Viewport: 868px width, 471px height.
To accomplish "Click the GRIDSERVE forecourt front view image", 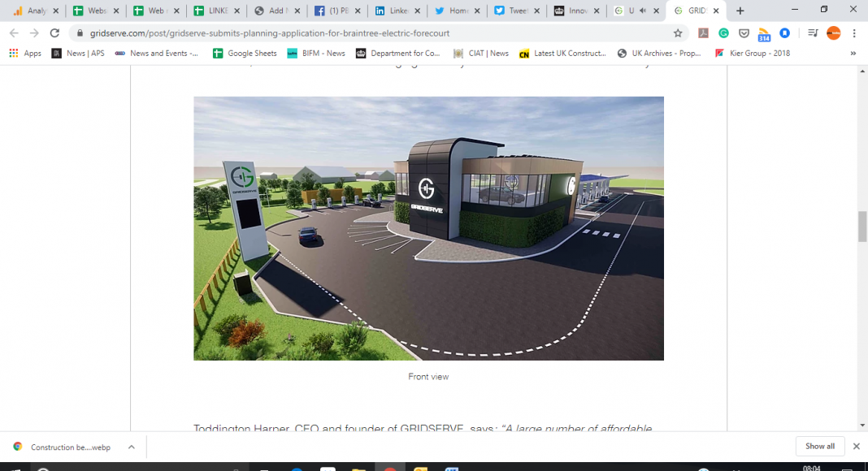I will [428, 228].
